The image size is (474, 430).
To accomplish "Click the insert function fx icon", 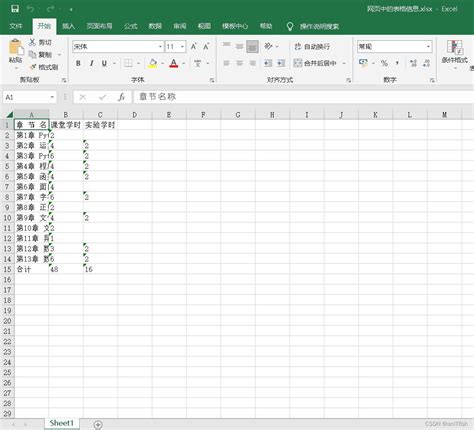I will pyautogui.click(x=122, y=97).
